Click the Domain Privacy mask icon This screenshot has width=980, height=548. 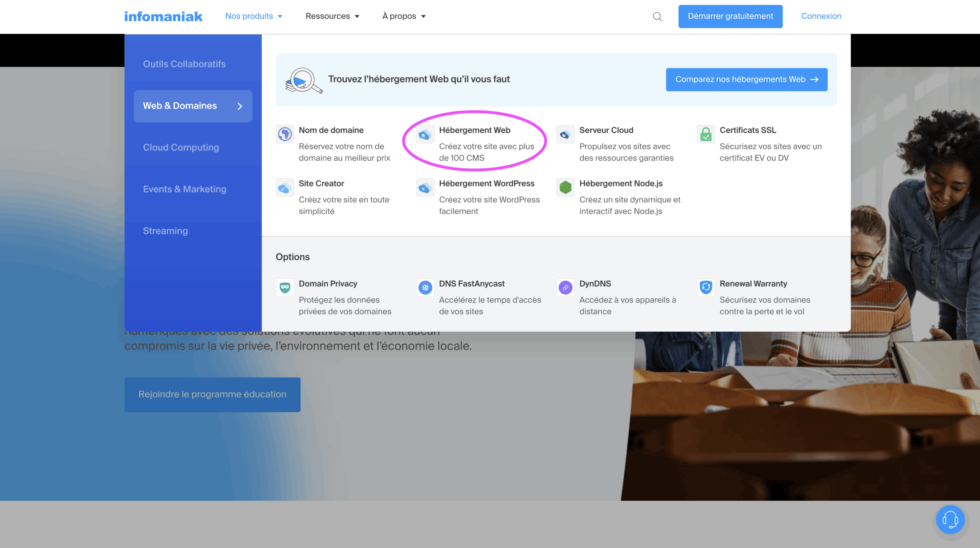click(x=285, y=288)
